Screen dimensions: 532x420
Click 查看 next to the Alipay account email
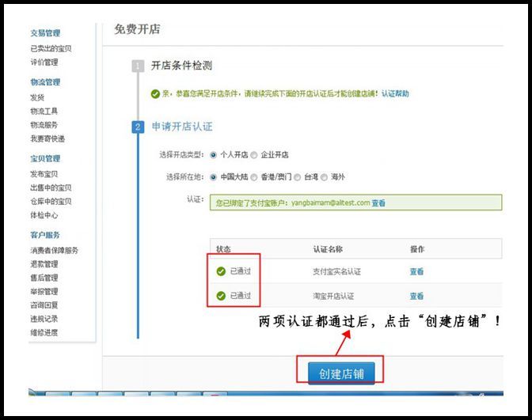(x=378, y=203)
